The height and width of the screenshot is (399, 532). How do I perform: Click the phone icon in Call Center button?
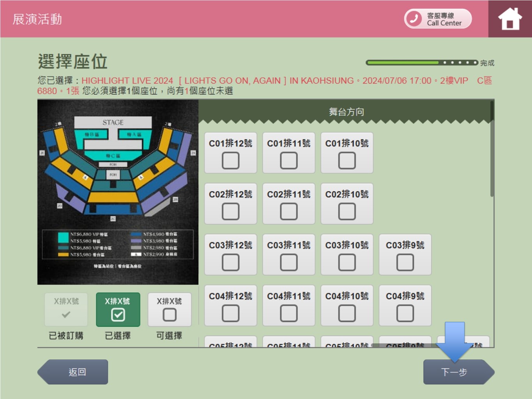[414, 19]
